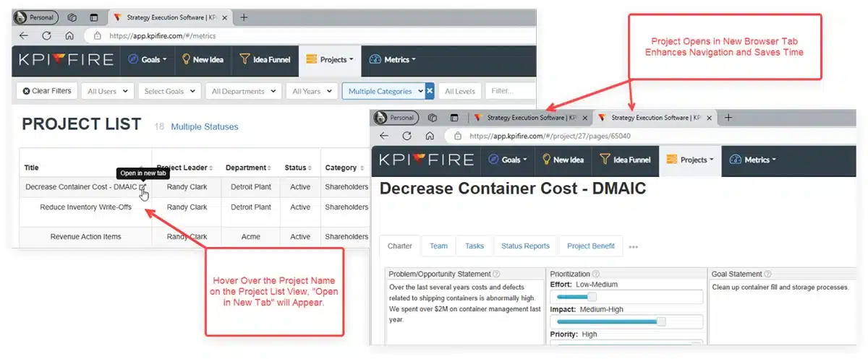Close the active tab in the project detail window

710,118
